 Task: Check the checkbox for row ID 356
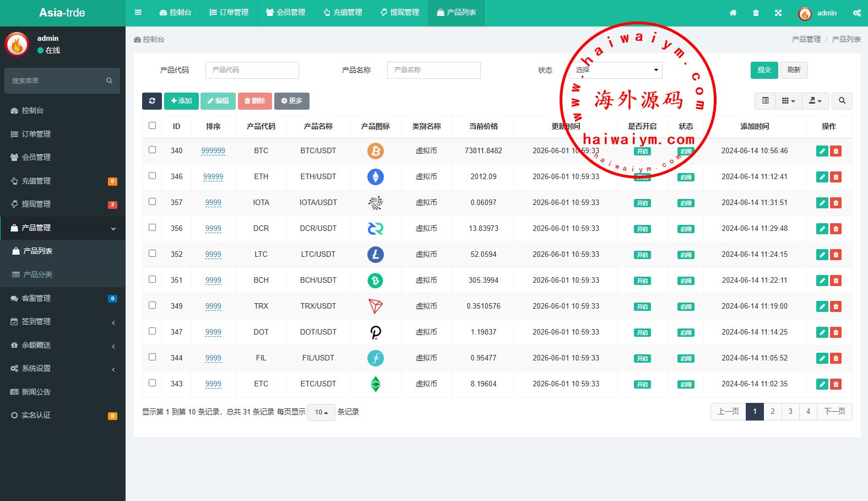pyautogui.click(x=152, y=228)
